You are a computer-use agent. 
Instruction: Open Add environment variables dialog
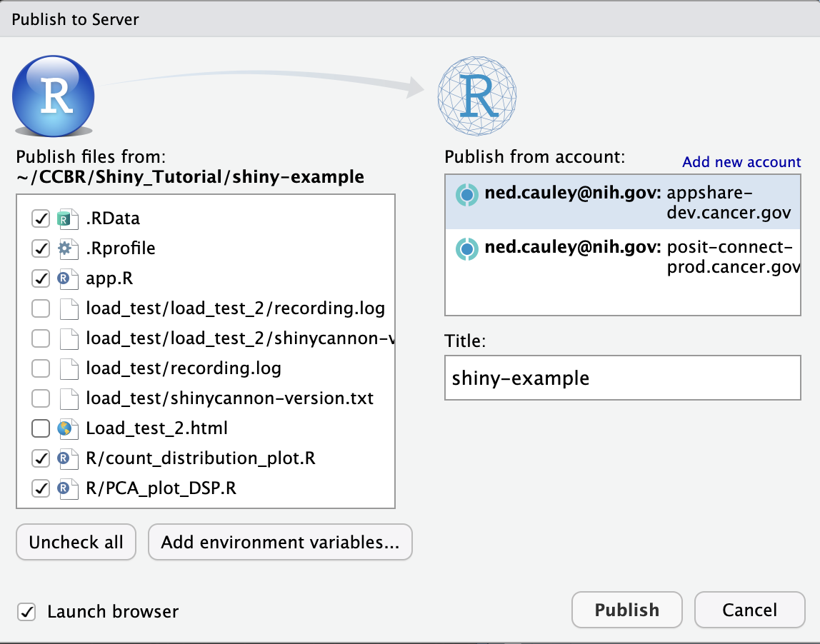(x=280, y=543)
